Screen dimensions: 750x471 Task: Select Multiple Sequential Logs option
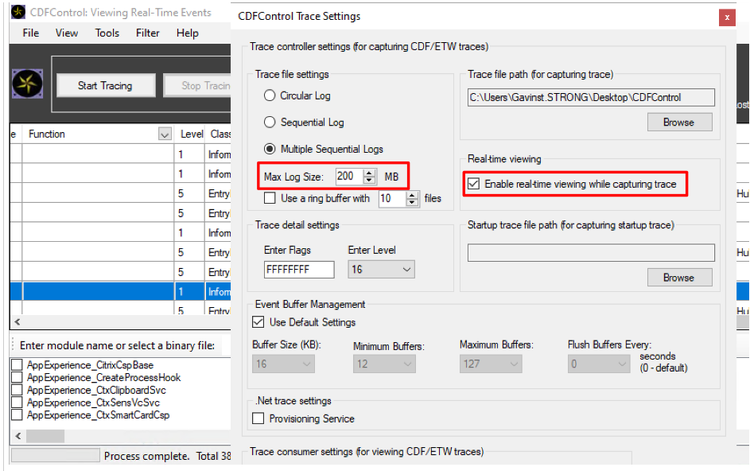click(270, 149)
